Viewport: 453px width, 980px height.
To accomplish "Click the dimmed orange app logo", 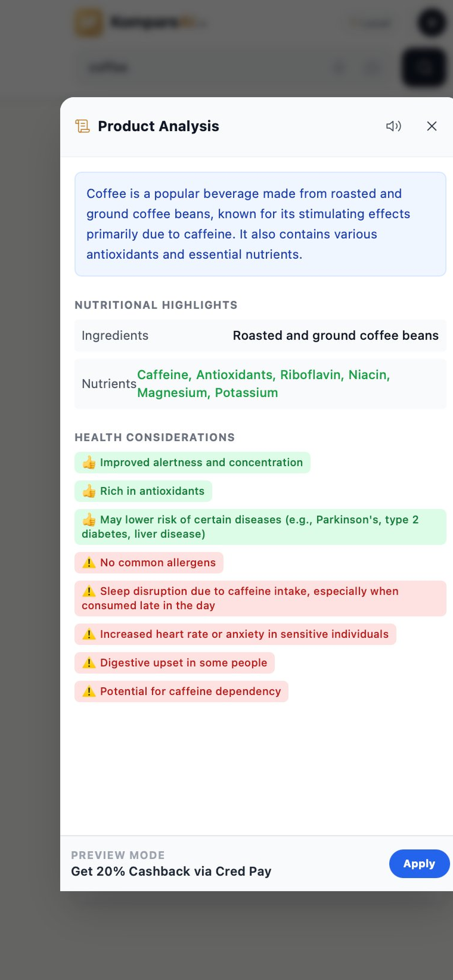I will pyautogui.click(x=88, y=23).
